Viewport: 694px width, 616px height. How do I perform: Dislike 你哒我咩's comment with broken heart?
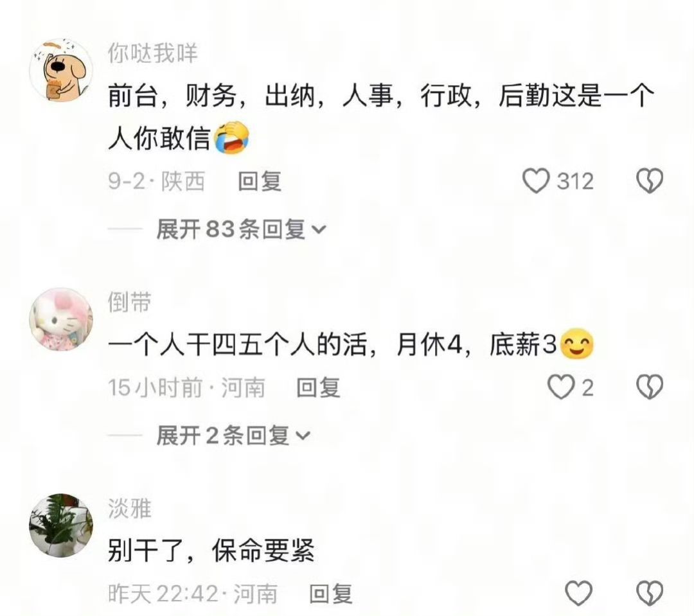(x=649, y=180)
